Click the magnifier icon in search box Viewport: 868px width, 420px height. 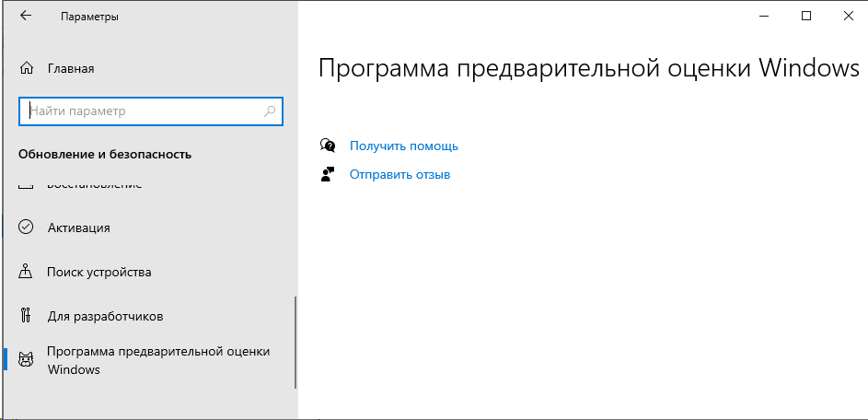[x=270, y=111]
